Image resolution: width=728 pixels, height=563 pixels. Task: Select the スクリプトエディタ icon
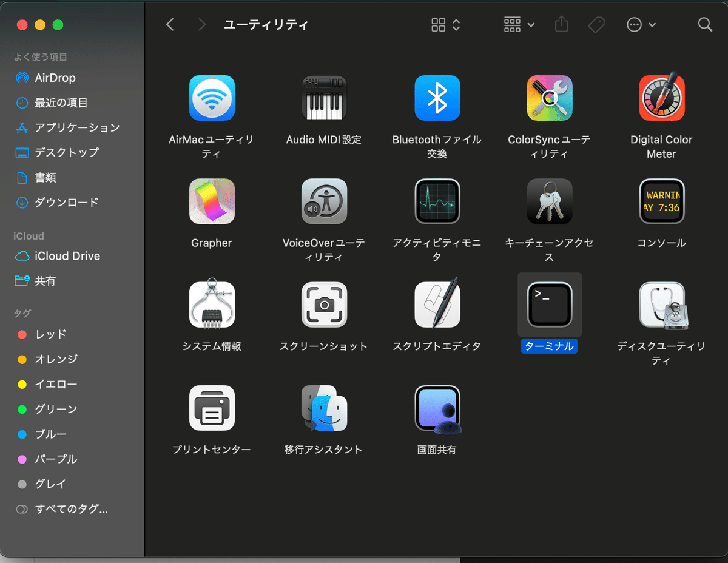[437, 303]
